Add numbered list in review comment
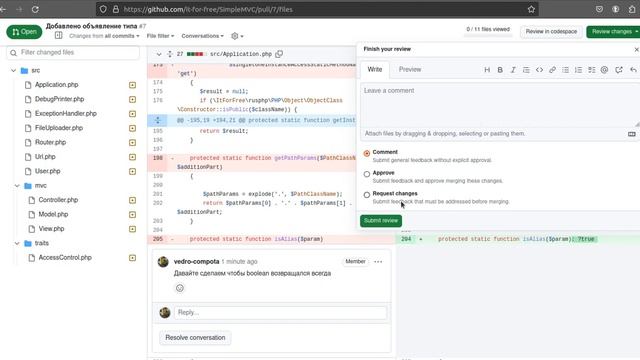The width and height of the screenshot is (640, 360). pos(578,70)
